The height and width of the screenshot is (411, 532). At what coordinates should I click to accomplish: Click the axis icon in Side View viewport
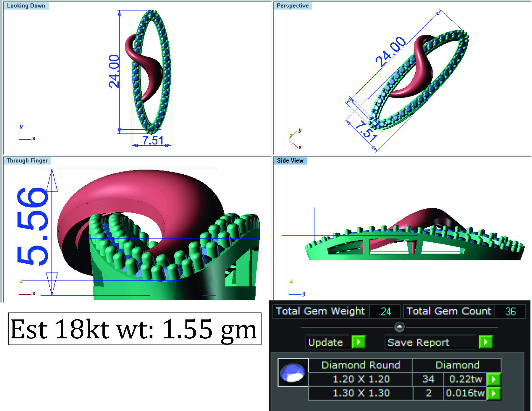[297, 288]
